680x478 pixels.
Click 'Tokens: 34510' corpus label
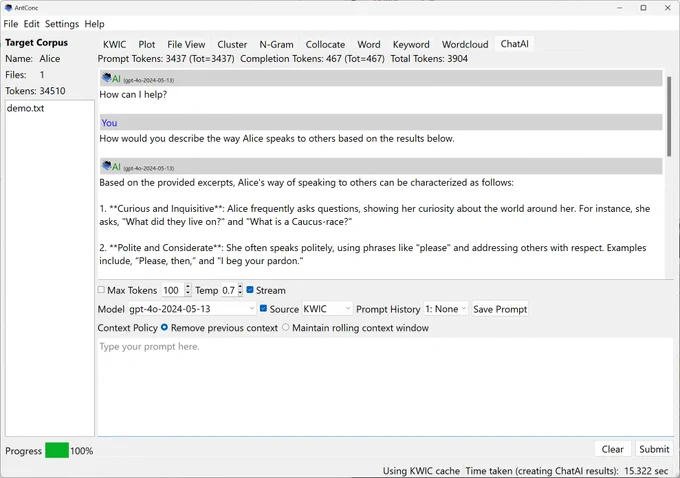tap(35, 91)
